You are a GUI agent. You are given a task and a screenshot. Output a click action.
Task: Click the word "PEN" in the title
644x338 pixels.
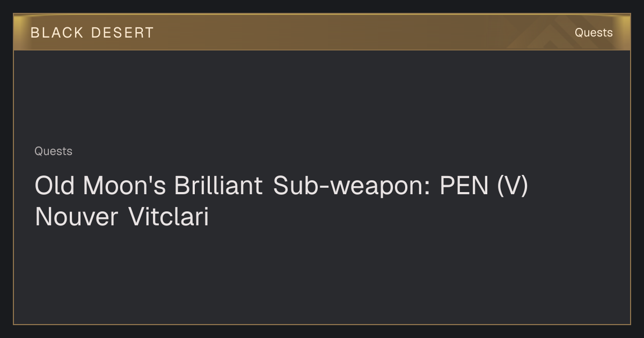tap(464, 186)
